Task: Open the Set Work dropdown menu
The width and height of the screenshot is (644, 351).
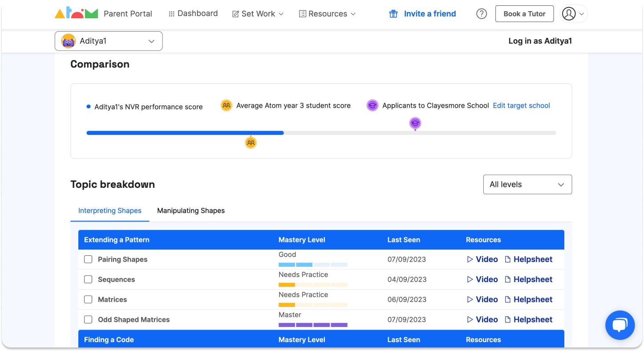Action: [x=257, y=14]
